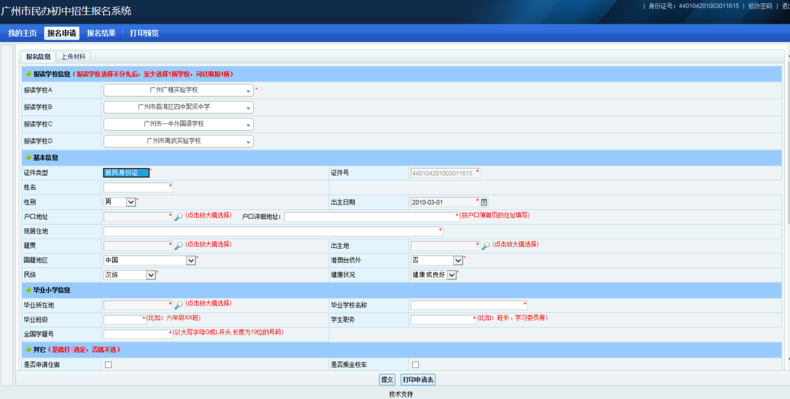Open the 性别 dropdown
The image size is (790, 399).
119,202
